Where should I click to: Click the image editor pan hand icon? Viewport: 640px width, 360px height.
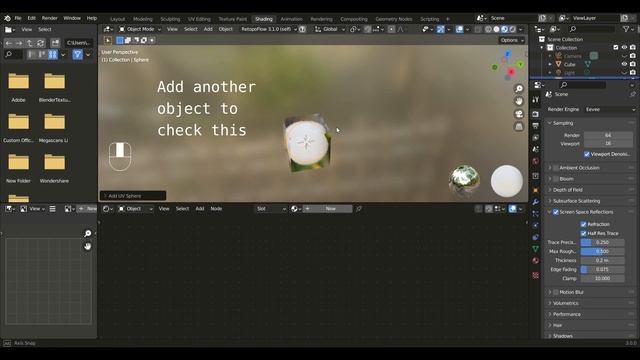(87, 246)
